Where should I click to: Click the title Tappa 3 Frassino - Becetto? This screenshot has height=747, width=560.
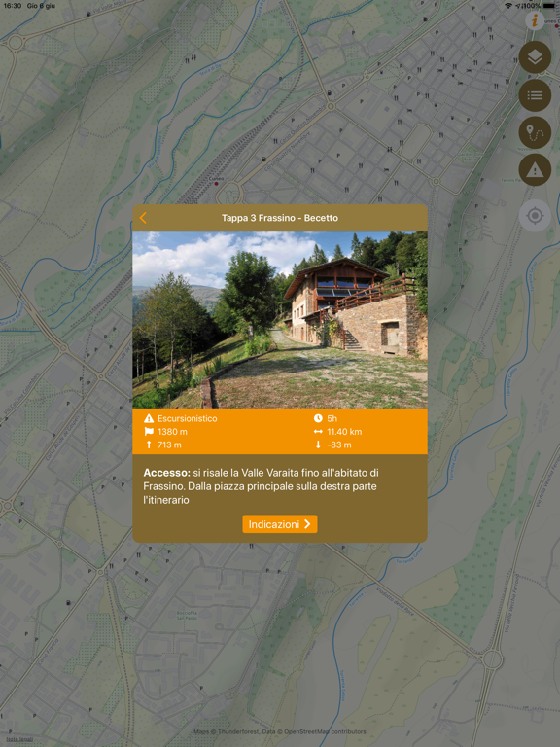pyautogui.click(x=280, y=218)
